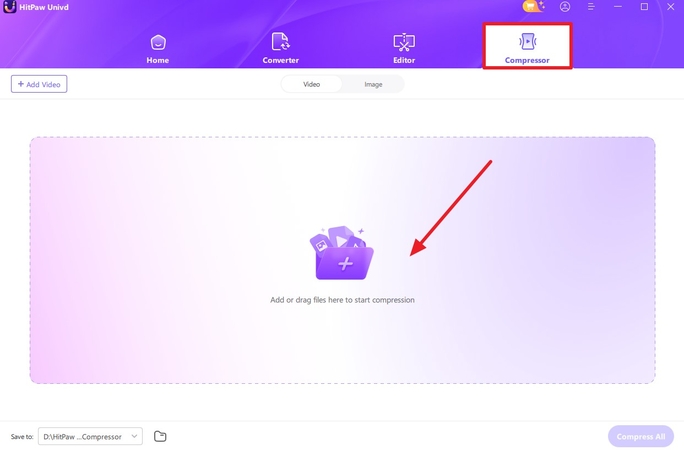
Task: Switch to Video compression mode
Action: coord(311,84)
